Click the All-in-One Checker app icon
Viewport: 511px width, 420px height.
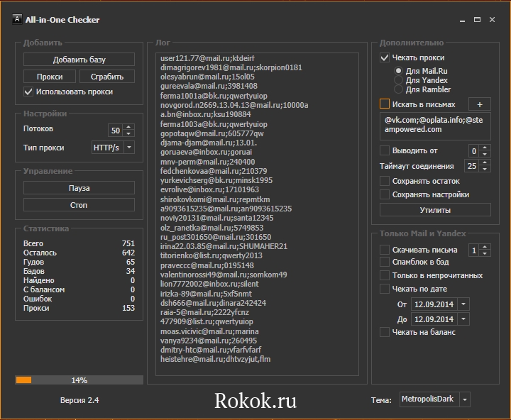pyautogui.click(x=16, y=19)
